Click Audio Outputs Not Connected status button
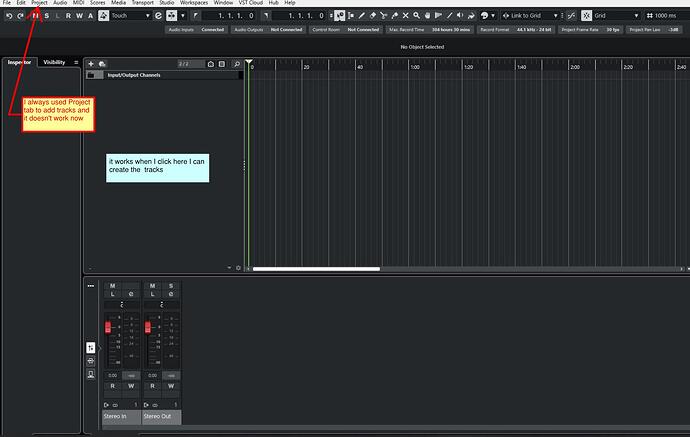This screenshot has width=690, height=437. pyautogui.click(x=268, y=29)
